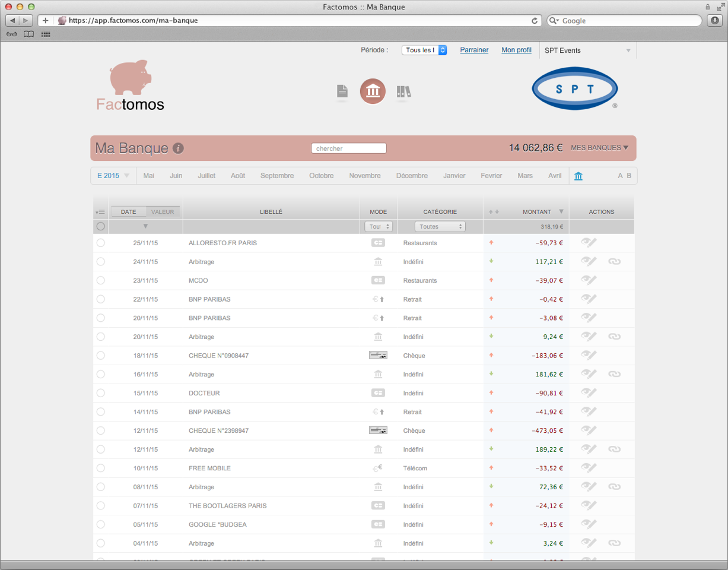Screen dimensions: 728x570
Task: Show the Top Sites grid icon
Action: [x=46, y=34]
